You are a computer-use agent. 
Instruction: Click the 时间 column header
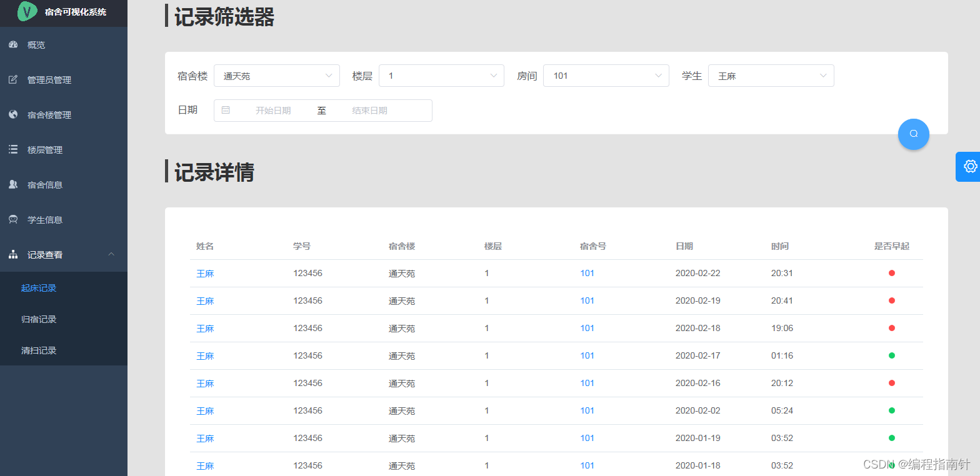pos(779,246)
